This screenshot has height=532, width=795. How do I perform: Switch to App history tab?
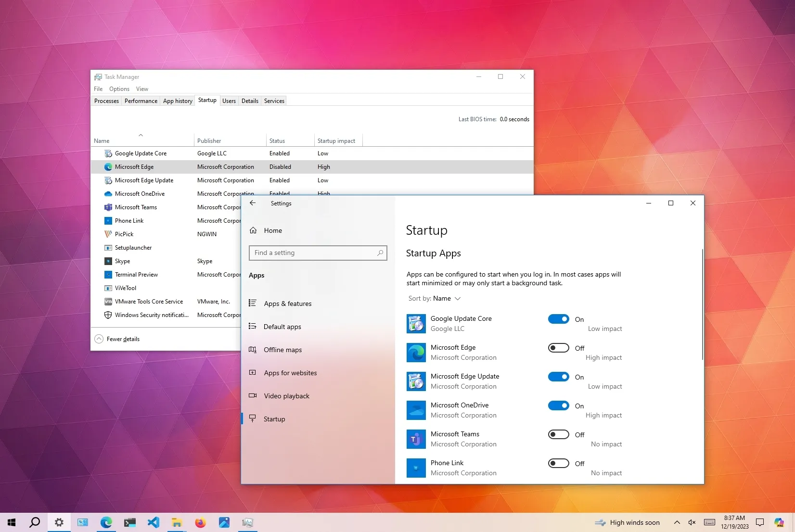pyautogui.click(x=178, y=101)
